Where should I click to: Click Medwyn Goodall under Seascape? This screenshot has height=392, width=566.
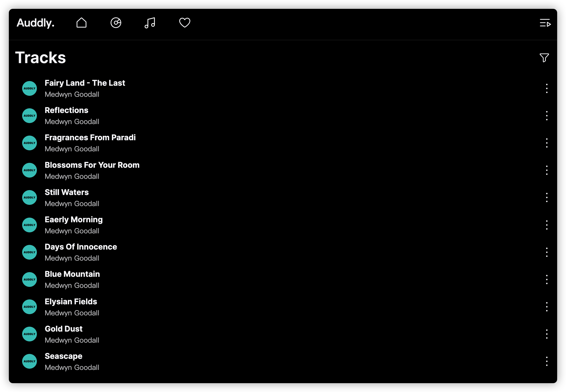coord(72,368)
